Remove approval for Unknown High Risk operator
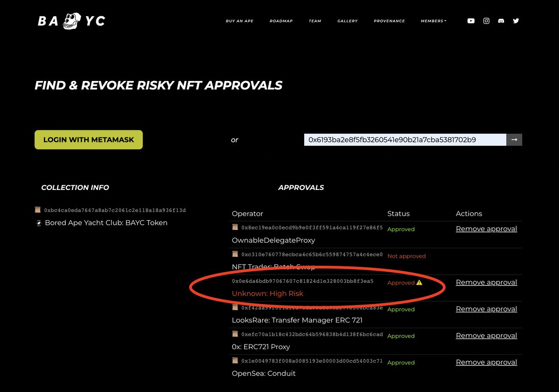559x392 pixels. pos(486,282)
